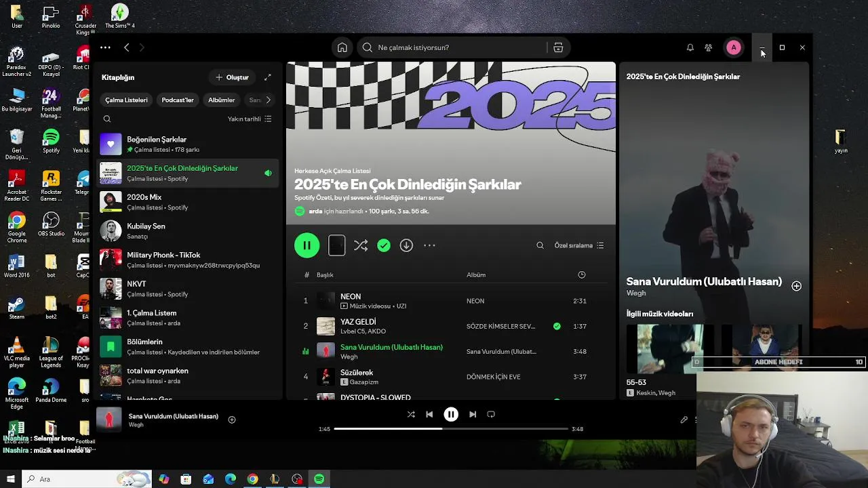Open Spotify Home via house icon
Image resolution: width=868 pixels, height=488 pixels.
point(342,47)
